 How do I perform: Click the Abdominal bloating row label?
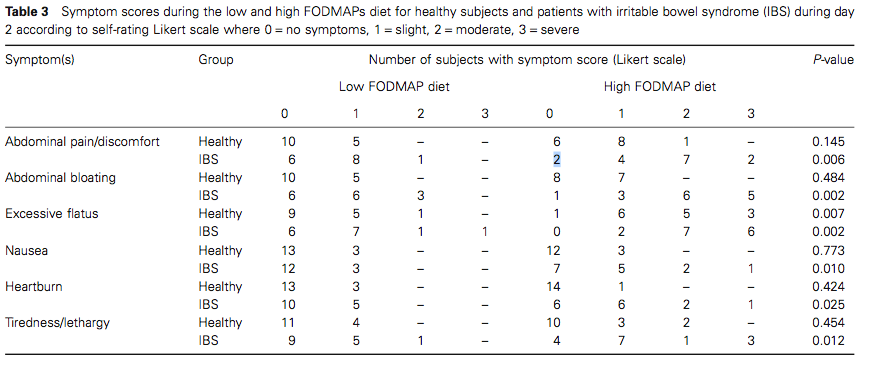pyautogui.click(x=60, y=178)
